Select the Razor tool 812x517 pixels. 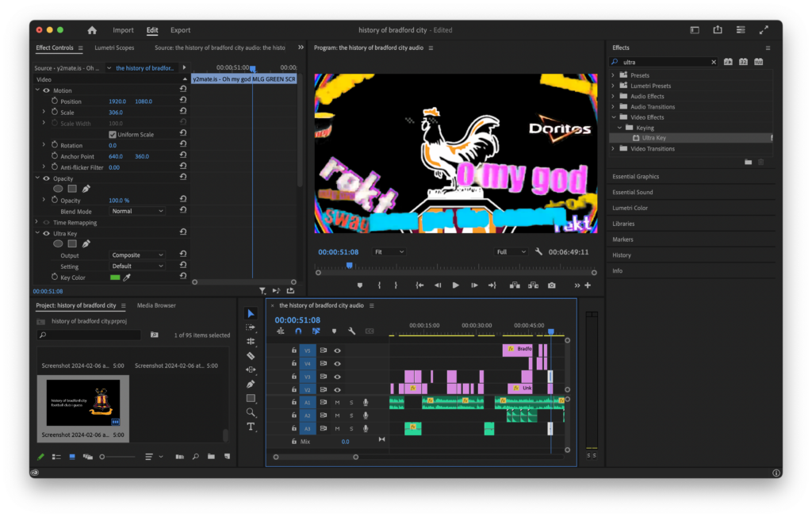click(251, 356)
